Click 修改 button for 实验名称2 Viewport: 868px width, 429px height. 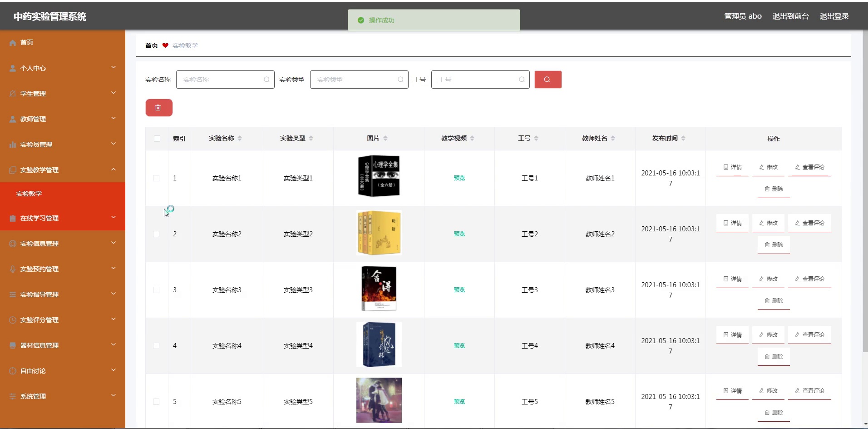(x=768, y=223)
